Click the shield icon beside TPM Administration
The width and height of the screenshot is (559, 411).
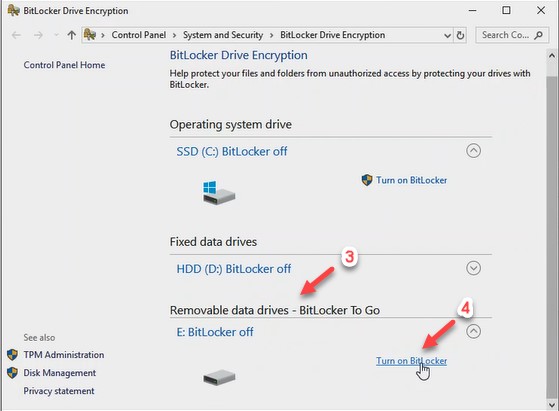(12, 355)
